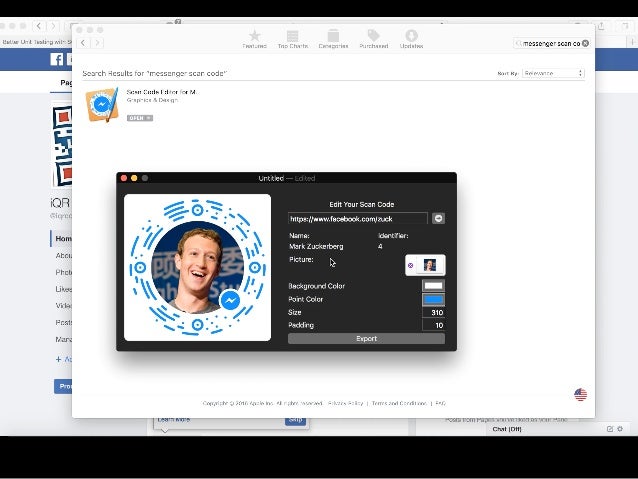
Task: Click the facebook.com/zuck URL field
Action: pos(358,219)
